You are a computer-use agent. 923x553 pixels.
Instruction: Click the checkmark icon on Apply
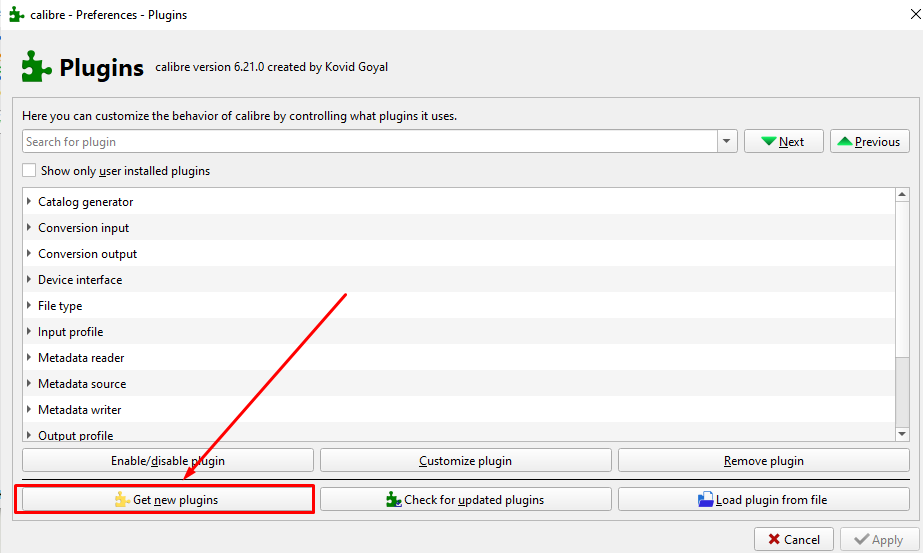(x=861, y=539)
